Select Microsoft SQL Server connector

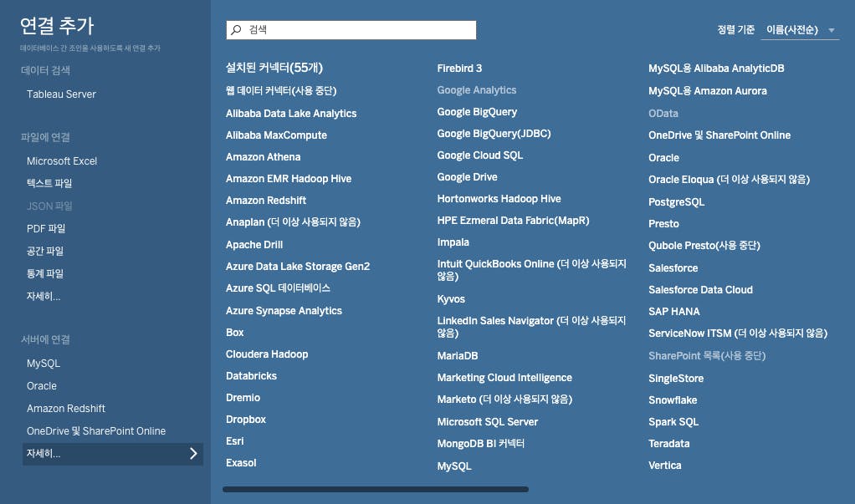(487, 422)
